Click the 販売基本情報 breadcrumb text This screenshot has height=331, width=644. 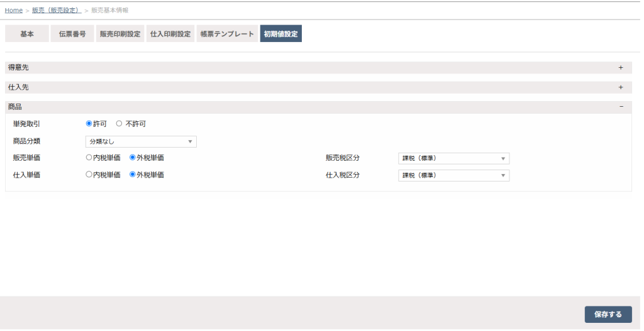(109, 10)
